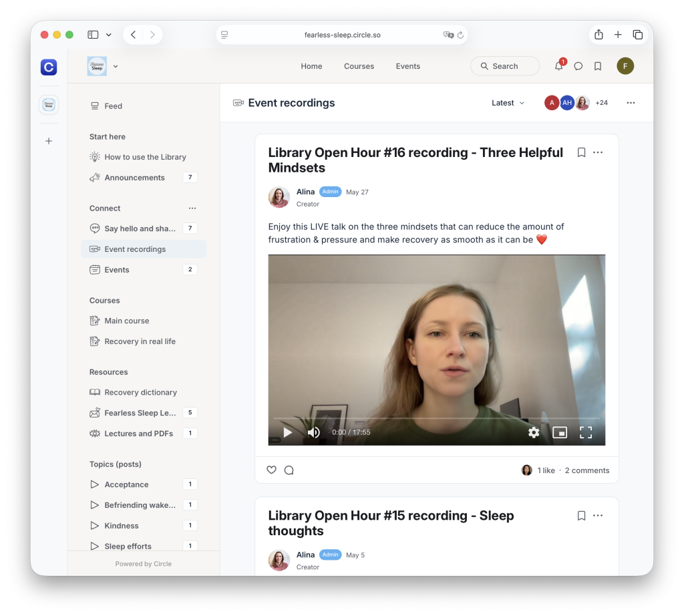Select Event recordings in sidebar

[144, 249]
